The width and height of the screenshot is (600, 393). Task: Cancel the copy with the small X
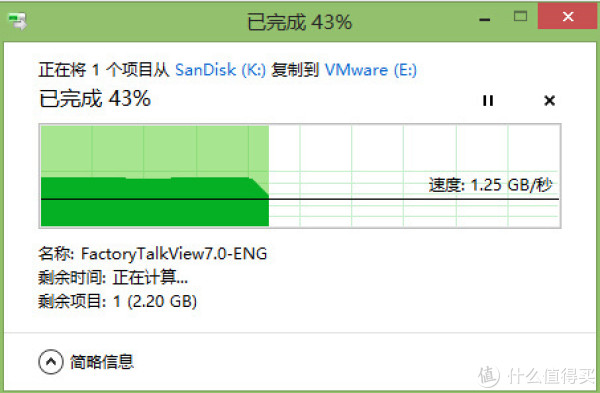coord(549,101)
